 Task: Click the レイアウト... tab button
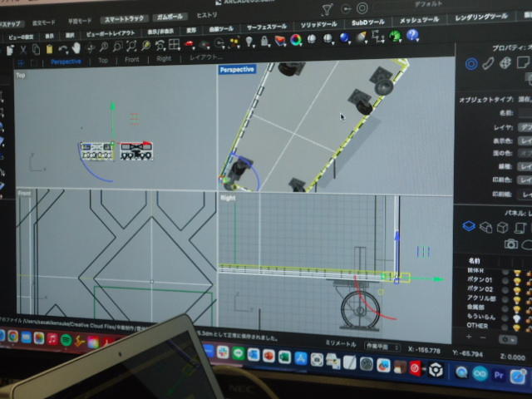[206, 57]
